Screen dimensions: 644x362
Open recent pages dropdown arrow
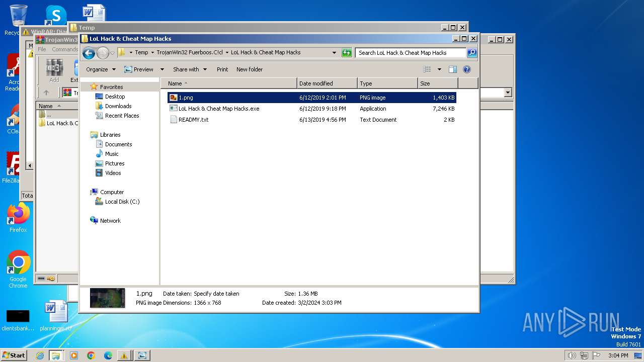(x=112, y=53)
